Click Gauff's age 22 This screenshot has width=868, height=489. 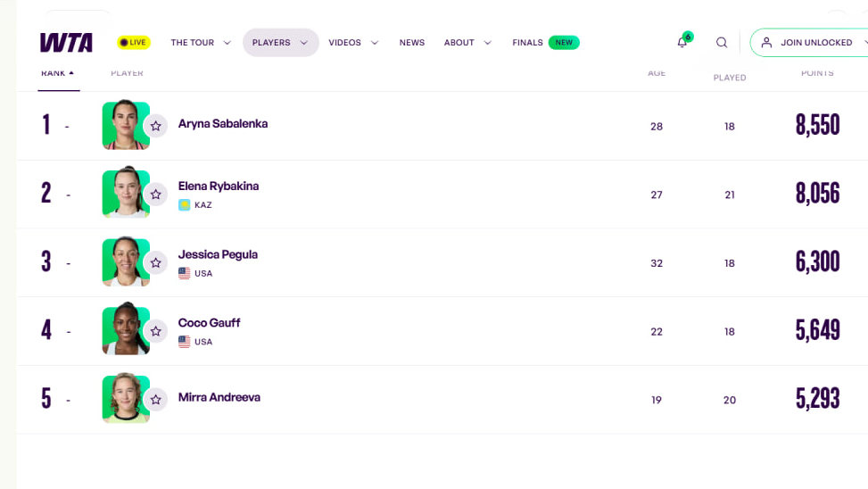657,332
